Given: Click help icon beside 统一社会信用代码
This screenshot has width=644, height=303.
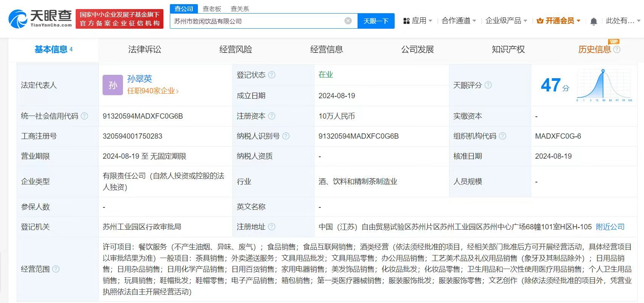Looking at the screenshot, I should pos(84,116).
